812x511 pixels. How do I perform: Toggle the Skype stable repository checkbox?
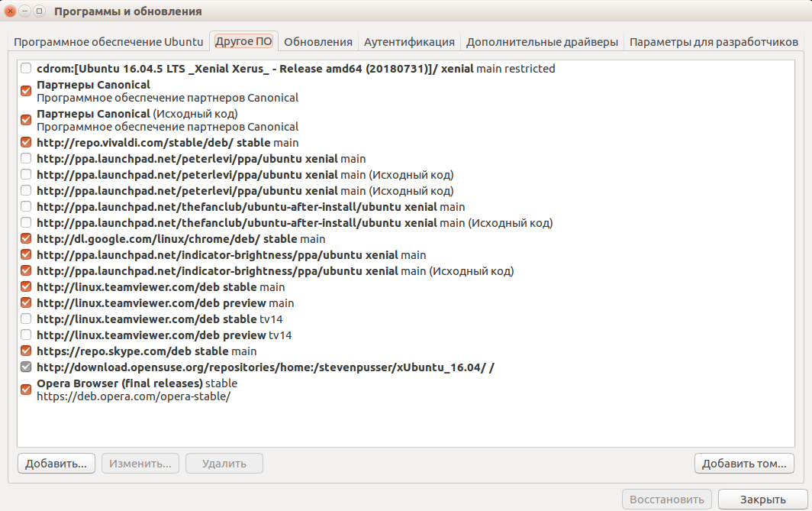26,351
